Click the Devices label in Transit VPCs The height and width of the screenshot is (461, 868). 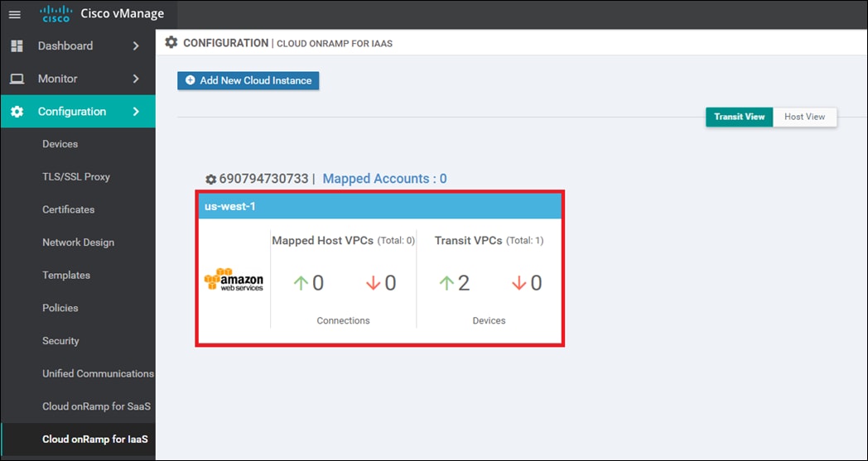(489, 320)
